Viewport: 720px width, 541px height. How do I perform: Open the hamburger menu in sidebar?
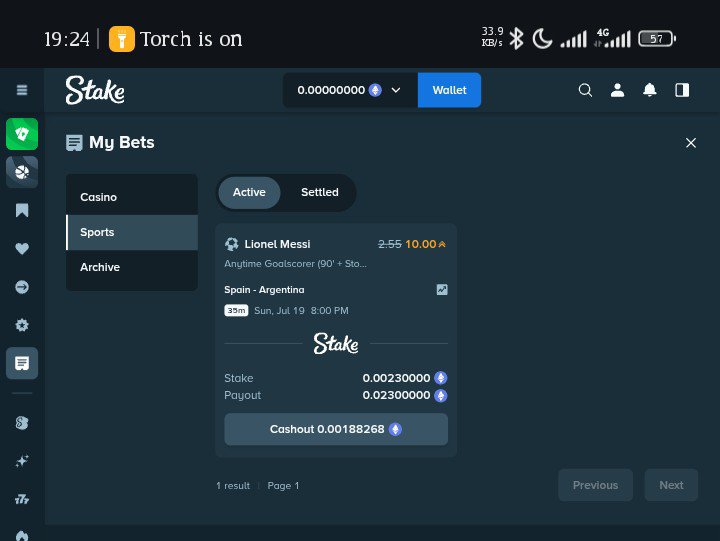pyautogui.click(x=22, y=90)
